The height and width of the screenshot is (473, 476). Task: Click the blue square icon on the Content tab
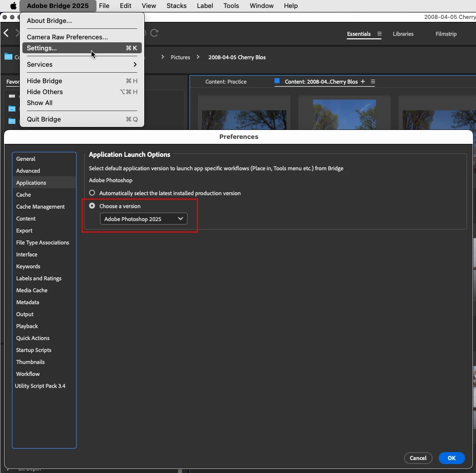tap(277, 81)
